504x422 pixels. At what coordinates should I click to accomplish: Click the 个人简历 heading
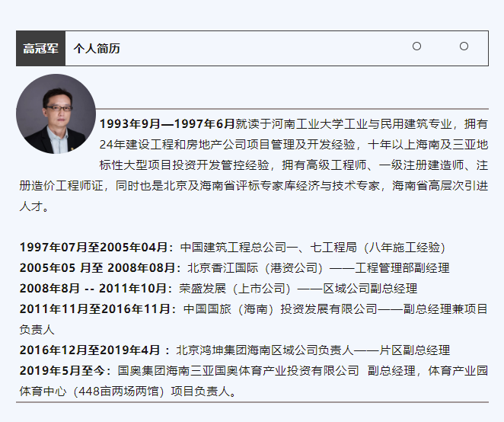pos(97,49)
